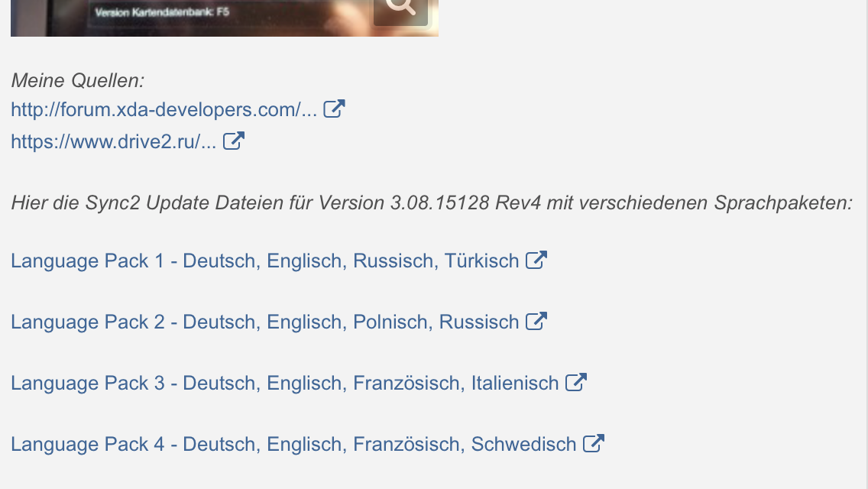Click 'Version Kartendatenbank: F5' caption in image
The image size is (868, 489).
point(161,13)
